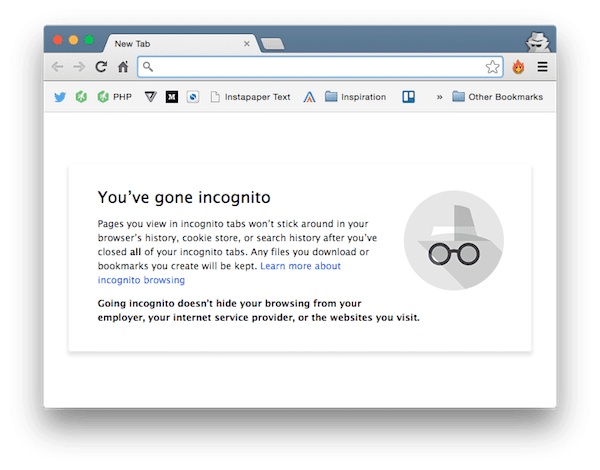Reload the current page
This screenshot has width=600, height=470.
[101, 67]
